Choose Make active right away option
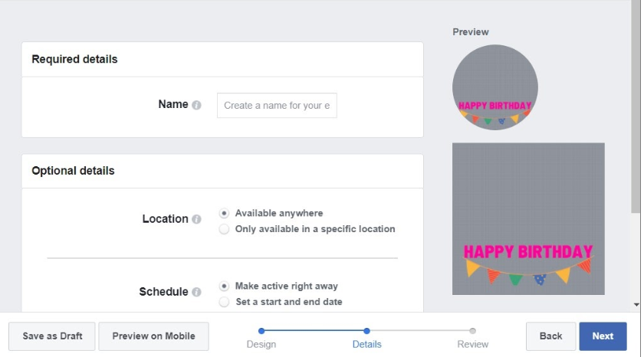This screenshot has height=357, width=644. (x=224, y=286)
